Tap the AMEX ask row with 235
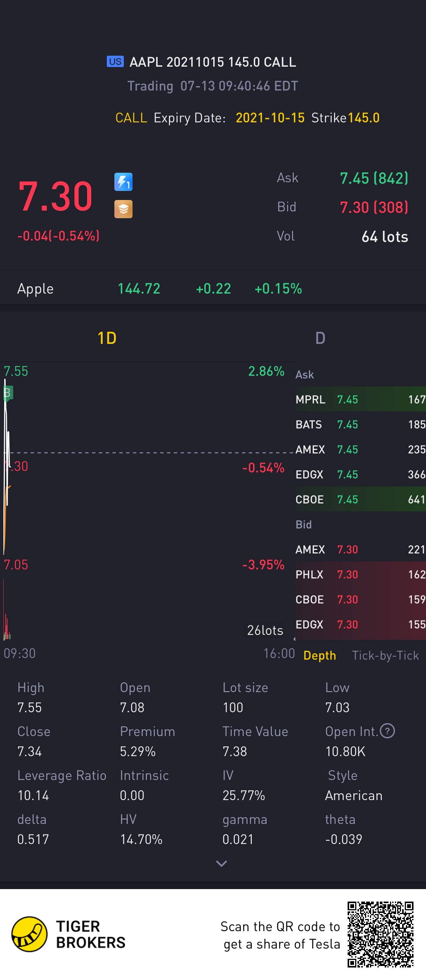This screenshot has height=980, width=426. [360, 449]
